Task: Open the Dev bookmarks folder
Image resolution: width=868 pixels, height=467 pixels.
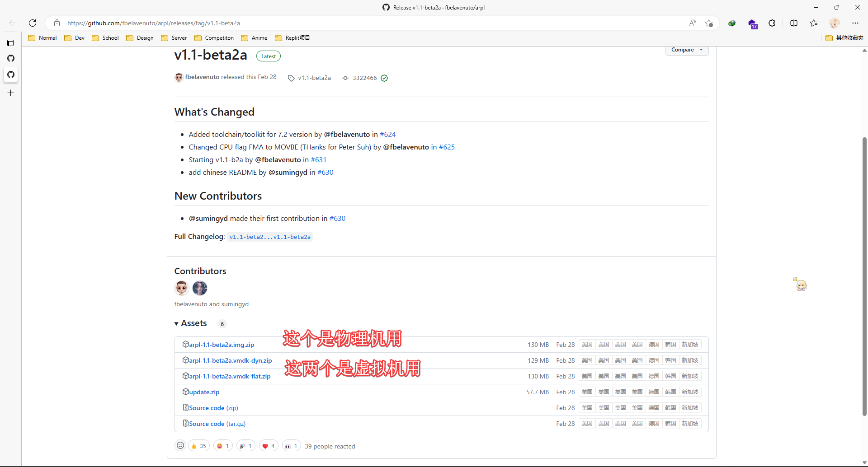Action: (75, 38)
